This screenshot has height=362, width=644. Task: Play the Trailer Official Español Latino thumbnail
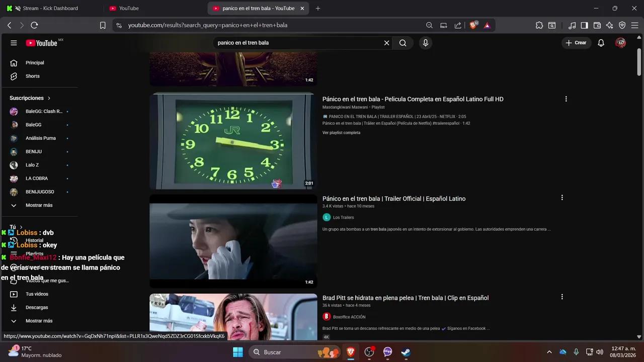(233, 241)
